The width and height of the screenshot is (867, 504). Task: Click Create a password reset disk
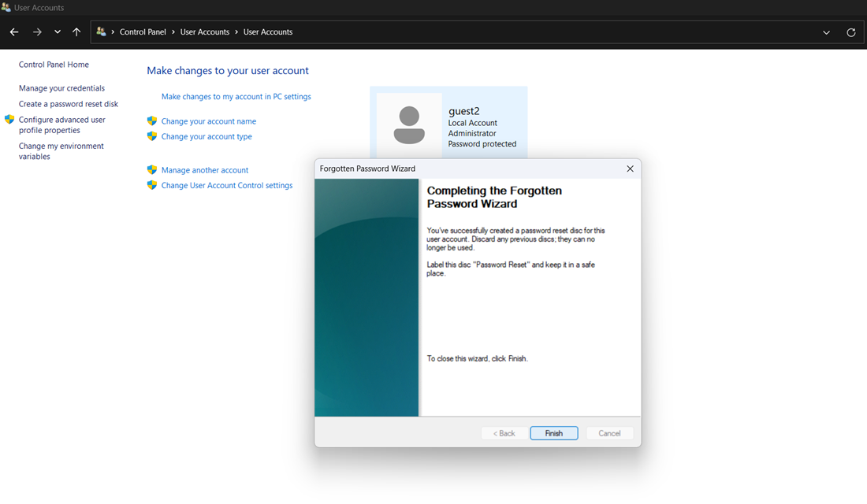point(69,104)
